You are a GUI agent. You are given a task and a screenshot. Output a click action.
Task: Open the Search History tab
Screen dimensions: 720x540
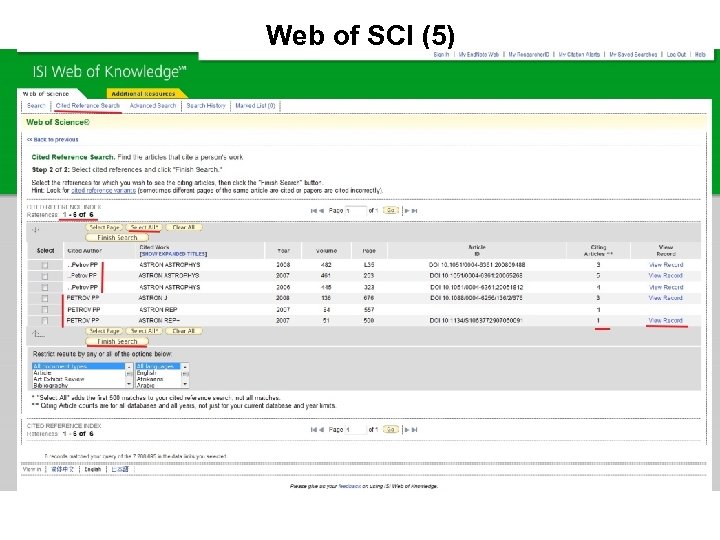point(206,106)
